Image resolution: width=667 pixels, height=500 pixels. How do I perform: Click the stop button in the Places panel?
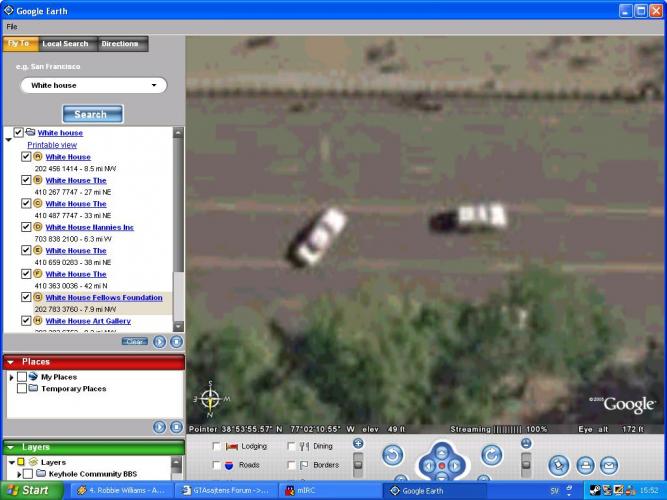(x=176, y=427)
